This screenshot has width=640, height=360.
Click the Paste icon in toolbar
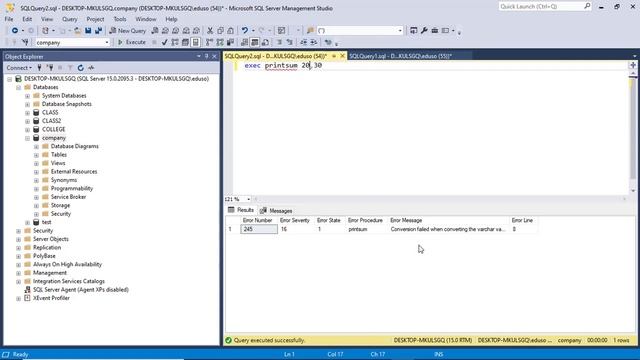tap(231, 31)
